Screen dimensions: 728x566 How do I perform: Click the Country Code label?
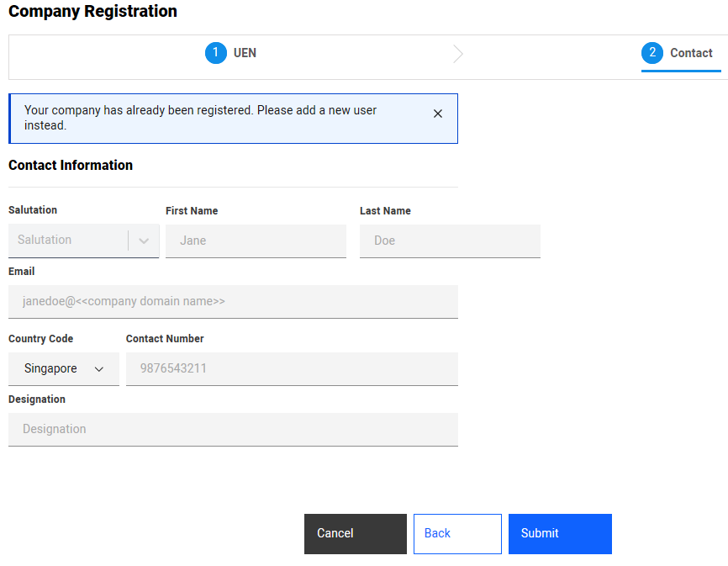click(41, 338)
